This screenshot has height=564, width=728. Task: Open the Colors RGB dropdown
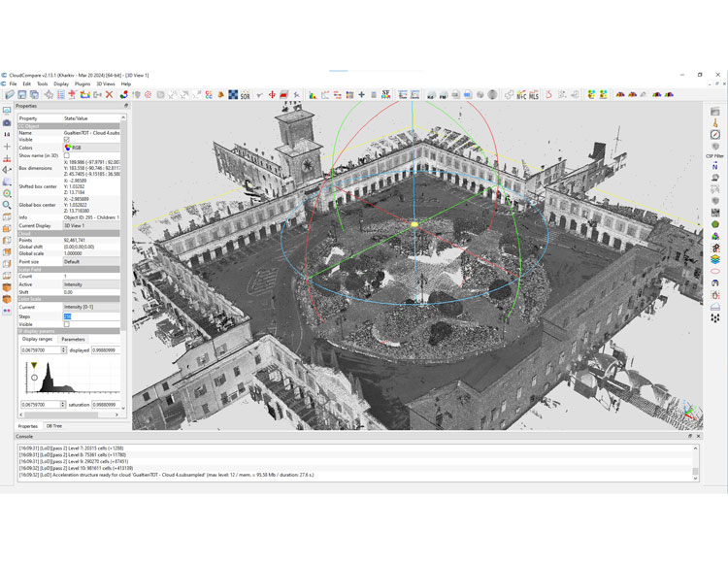(91, 148)
